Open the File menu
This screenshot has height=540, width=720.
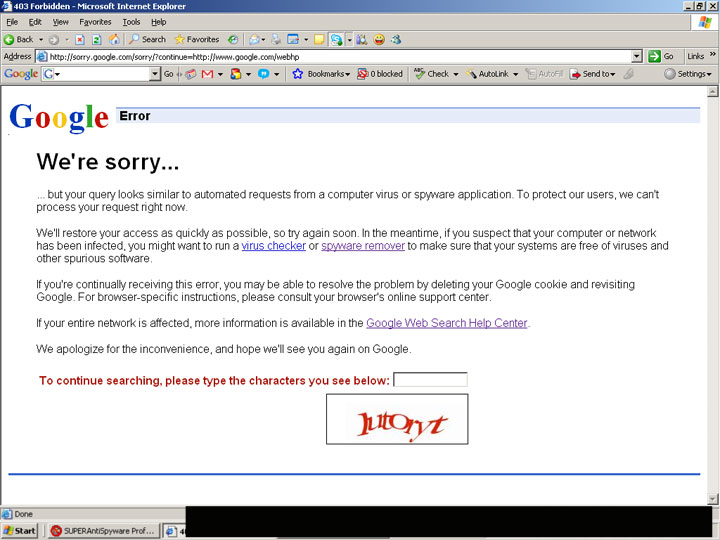click(x=12, y=22)
